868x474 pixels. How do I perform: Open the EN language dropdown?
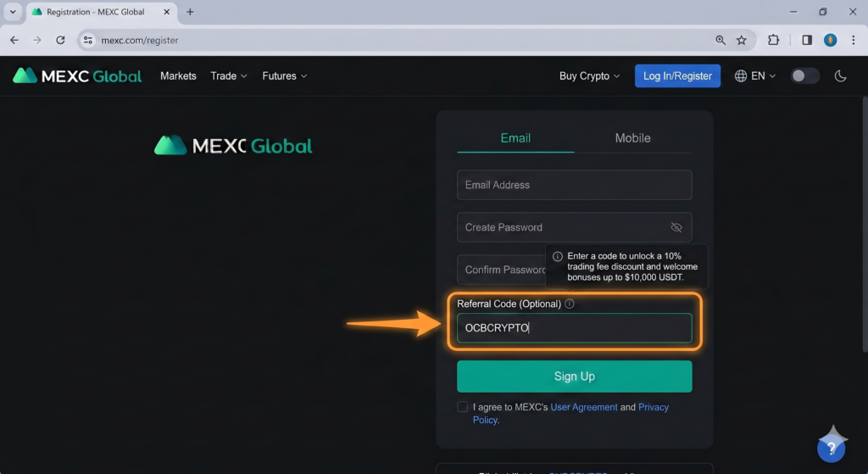764,75
